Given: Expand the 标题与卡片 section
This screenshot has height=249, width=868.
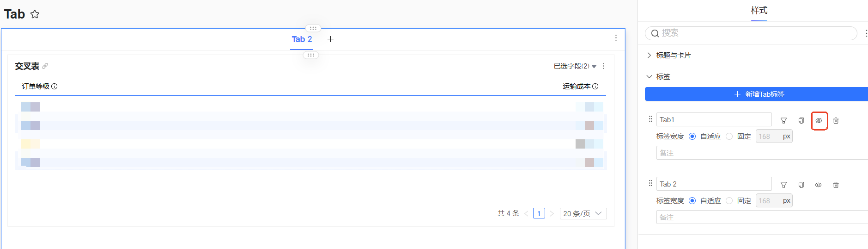Looking at the screenshot, I should (x=649, y=56).
